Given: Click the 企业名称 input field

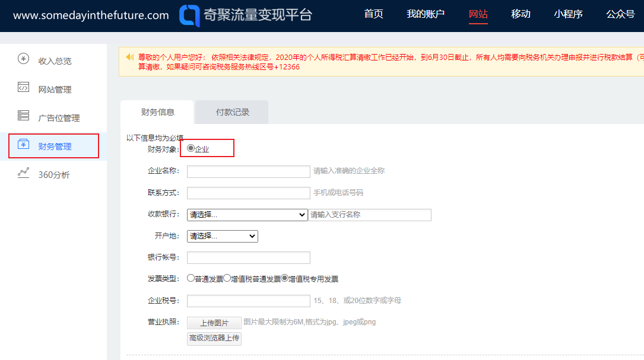Looking at the screenshot, I should pyautogui.click(x=248, y=171).
